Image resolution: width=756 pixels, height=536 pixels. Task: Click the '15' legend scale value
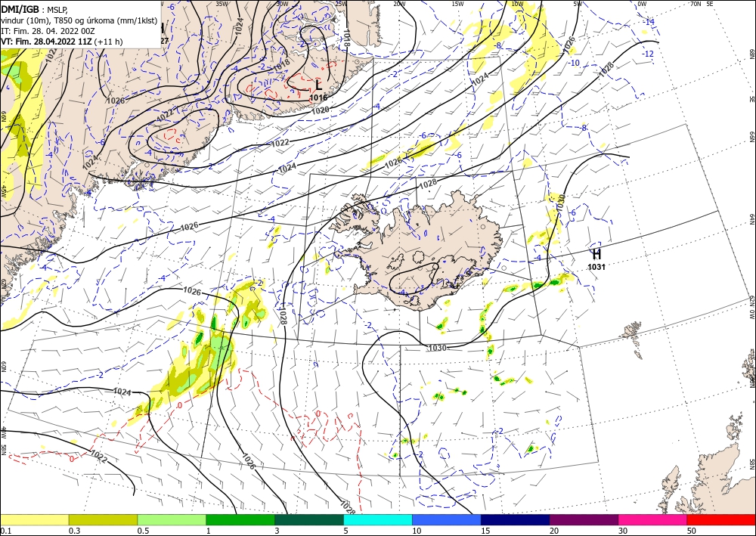point(485,531)
